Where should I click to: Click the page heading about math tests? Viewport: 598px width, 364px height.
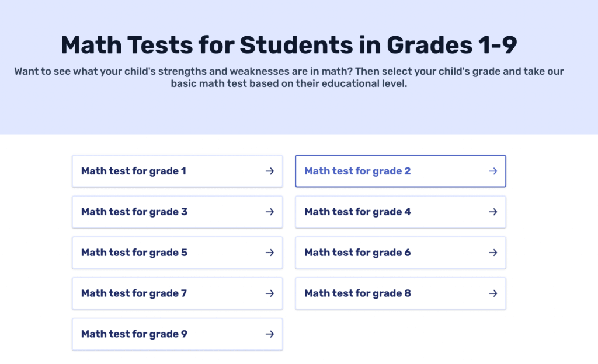click(298, 44)
